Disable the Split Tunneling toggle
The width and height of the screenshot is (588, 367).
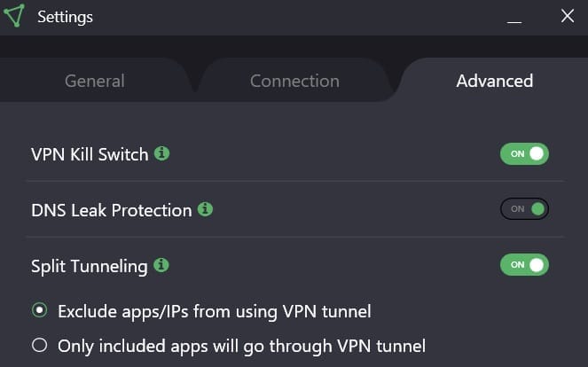524,264
